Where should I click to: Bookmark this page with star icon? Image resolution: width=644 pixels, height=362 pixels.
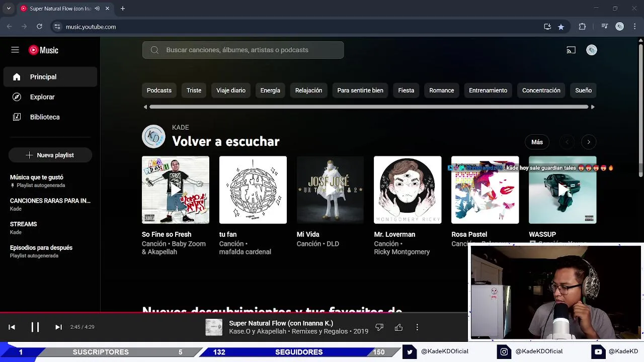(561, 27)
